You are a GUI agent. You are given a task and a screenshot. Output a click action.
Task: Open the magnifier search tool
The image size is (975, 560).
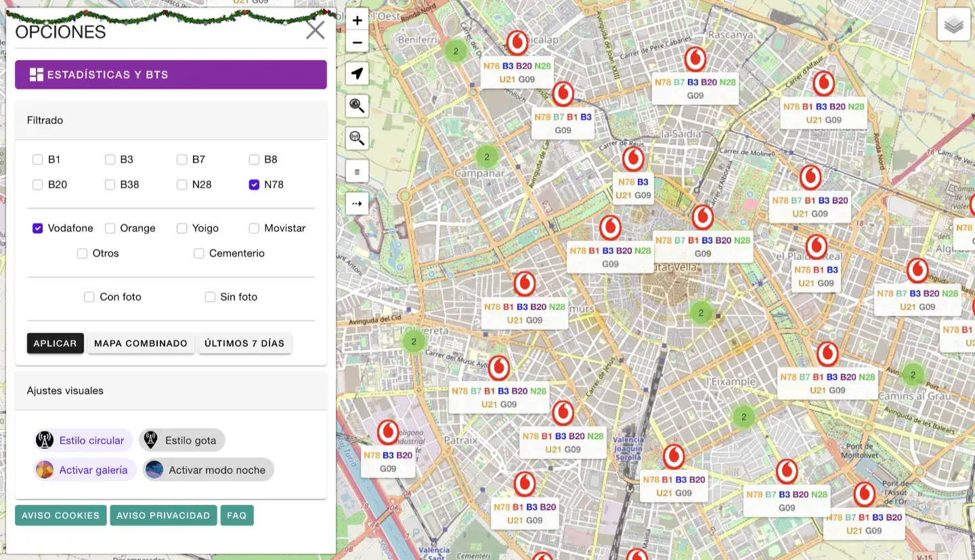tap(357, 106)
